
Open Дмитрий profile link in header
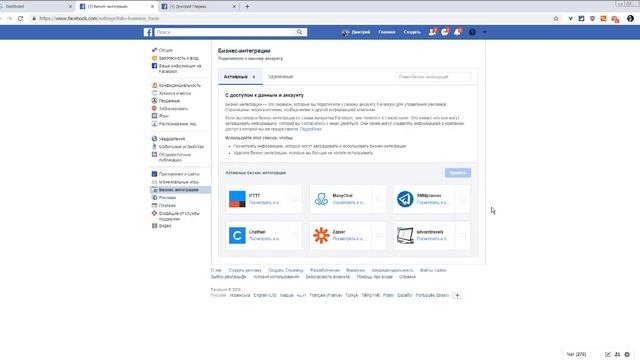point(356,32)
